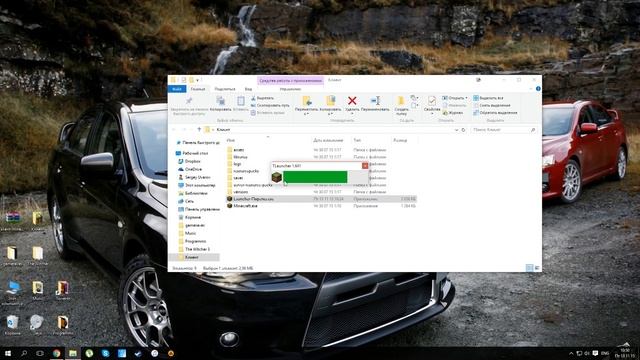This screenshot has width=640, height=360.
Task: Click Cut (Вырезать) scissors item
Action: pyautogui.click(x=262, y=98)
